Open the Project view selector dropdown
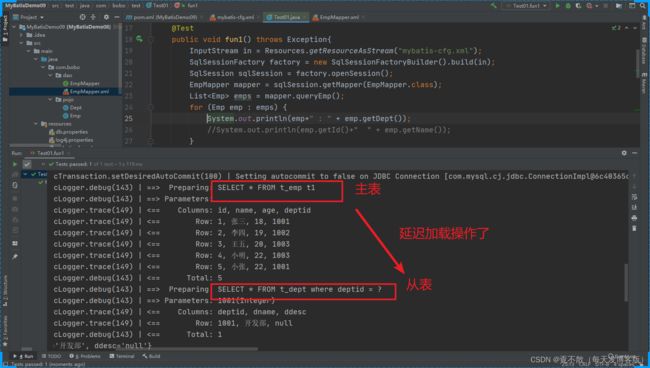The height and width of the screenshot is (368, 650). pyautogui.click(x=29, y=17)
